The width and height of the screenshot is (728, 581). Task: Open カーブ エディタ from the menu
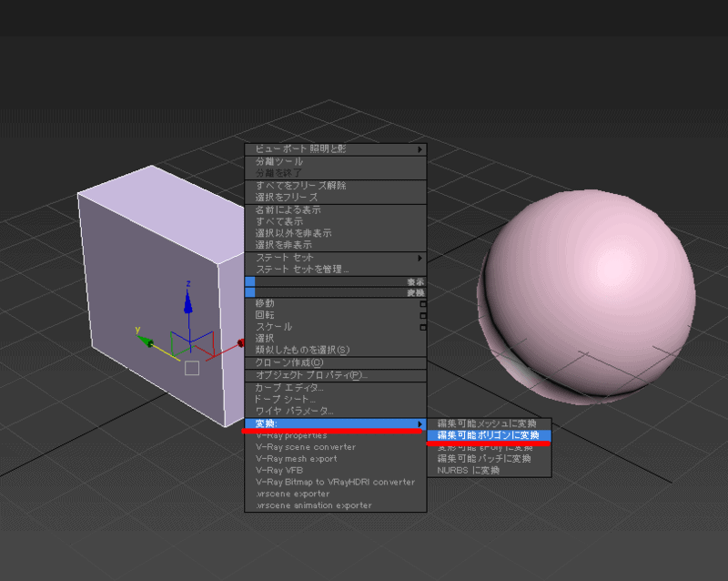[x=286, y=388]
